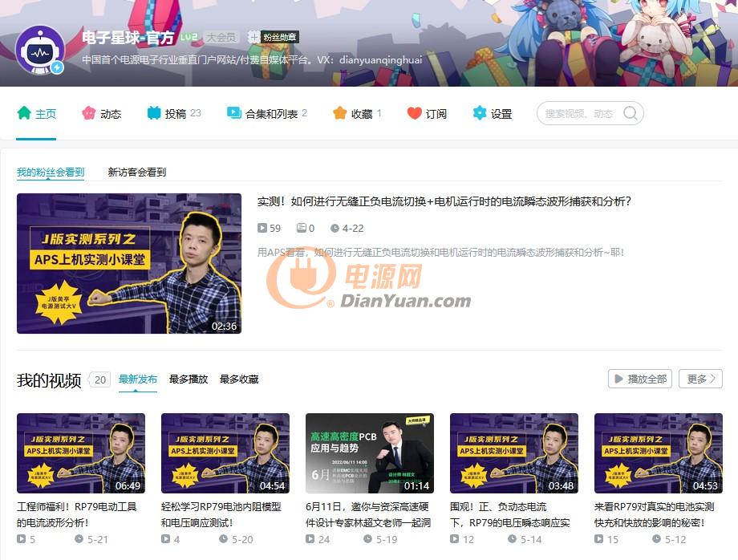Viewport: 738px width, 560px height.
Task: Open the 收藏 favorites tab
Action: pos(357,113)
